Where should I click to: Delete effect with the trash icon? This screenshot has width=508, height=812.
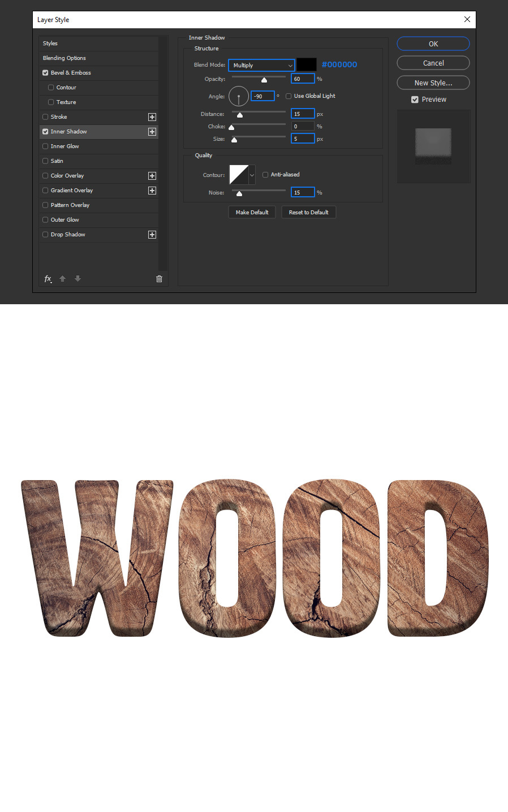pyautogui.click(x=159, y=279)
